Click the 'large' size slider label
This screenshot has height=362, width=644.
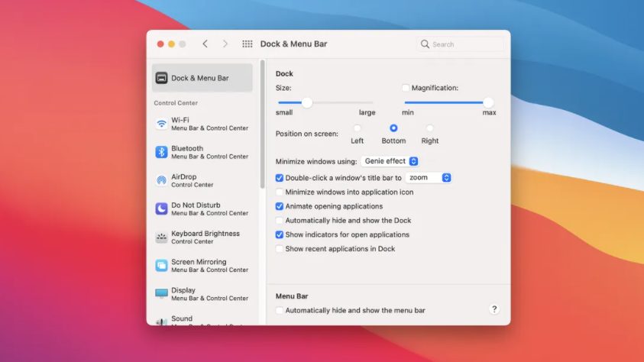click(367, 112)
